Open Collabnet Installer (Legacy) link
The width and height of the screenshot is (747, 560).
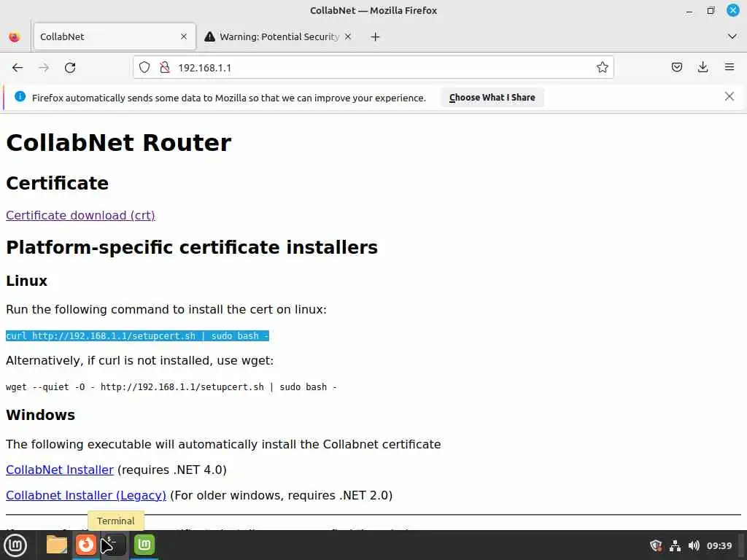[x=86, y=495]
